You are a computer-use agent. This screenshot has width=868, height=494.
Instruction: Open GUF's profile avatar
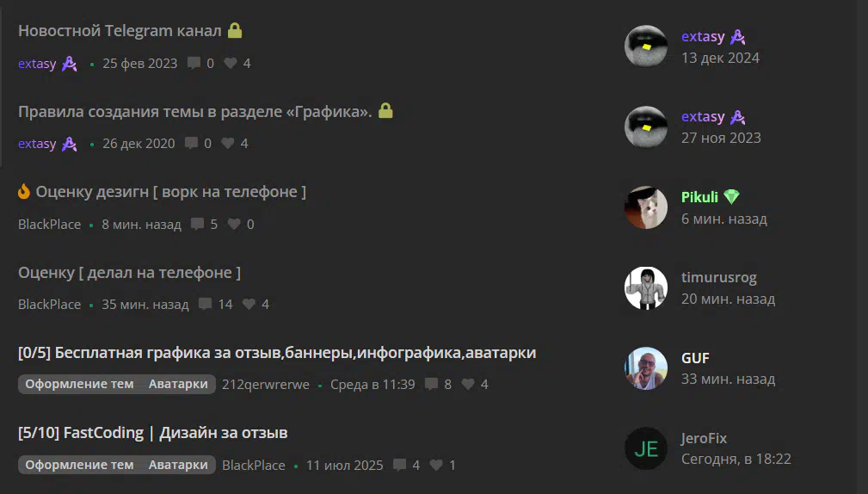(646, 368)
